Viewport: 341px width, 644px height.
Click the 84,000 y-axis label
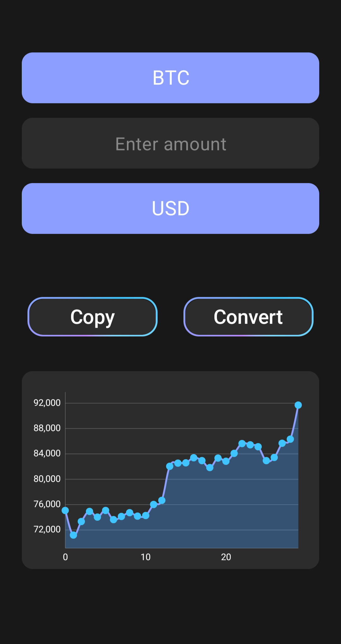point(47,453)
